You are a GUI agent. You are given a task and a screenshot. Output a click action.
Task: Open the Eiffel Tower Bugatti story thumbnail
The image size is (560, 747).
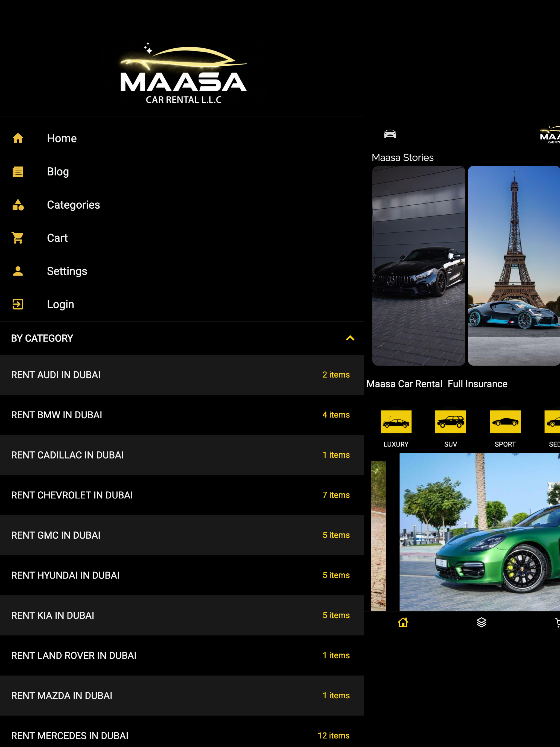(514, 265)
